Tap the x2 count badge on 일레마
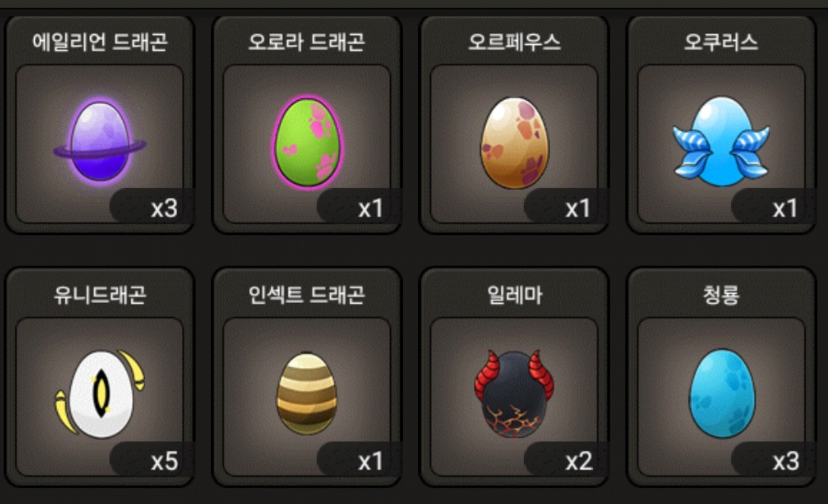The width and height of the screenshot is (828, 504). (x=566, y=460)
